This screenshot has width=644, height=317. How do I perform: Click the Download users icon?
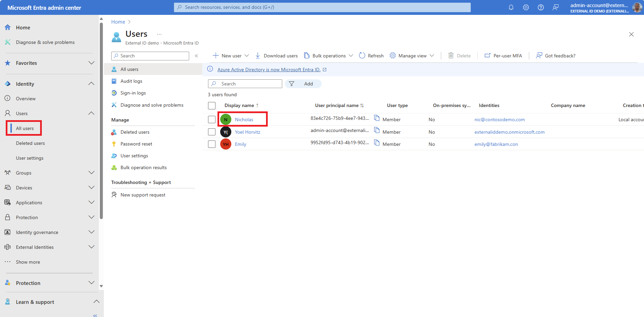coord(258,56)
